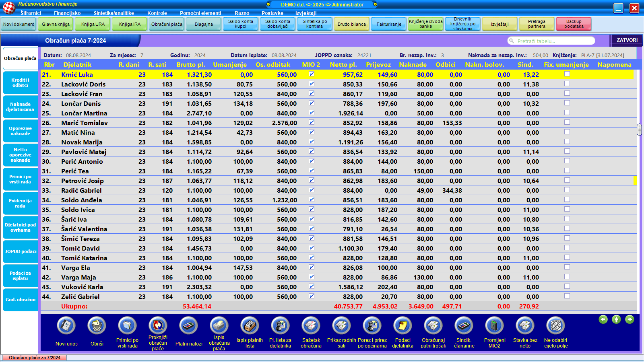Click Proknjiži obračun plaće icon
Viewport: 644px width, 362px height.
point(158,326)
